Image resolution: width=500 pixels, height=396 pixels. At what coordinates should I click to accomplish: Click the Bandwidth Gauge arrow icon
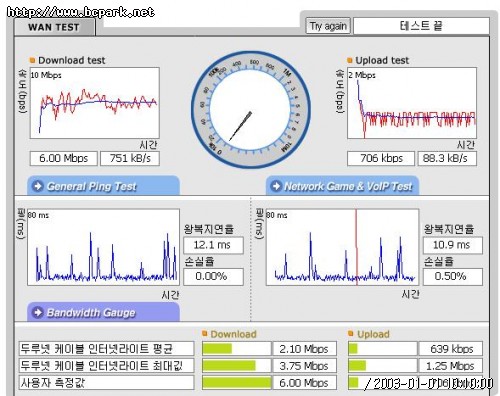(38, 312)
